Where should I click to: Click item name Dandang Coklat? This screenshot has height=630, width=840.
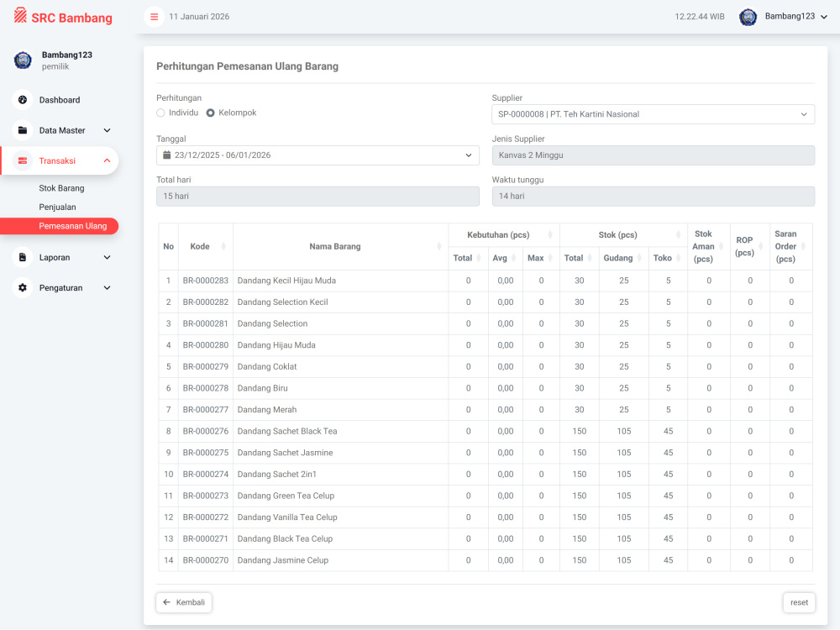267,366
